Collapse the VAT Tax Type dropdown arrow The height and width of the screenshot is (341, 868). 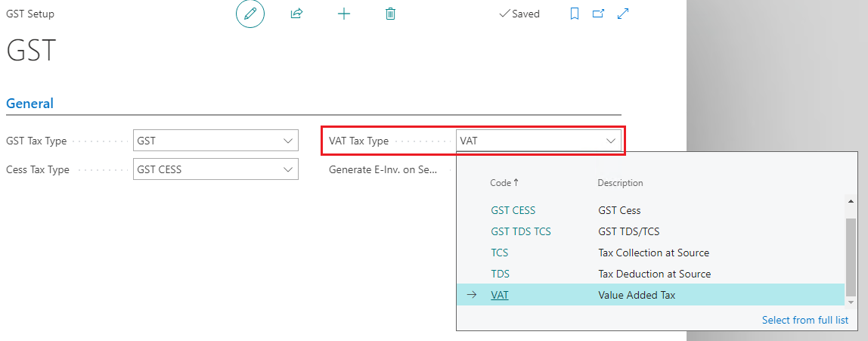[x=610, y=141]
